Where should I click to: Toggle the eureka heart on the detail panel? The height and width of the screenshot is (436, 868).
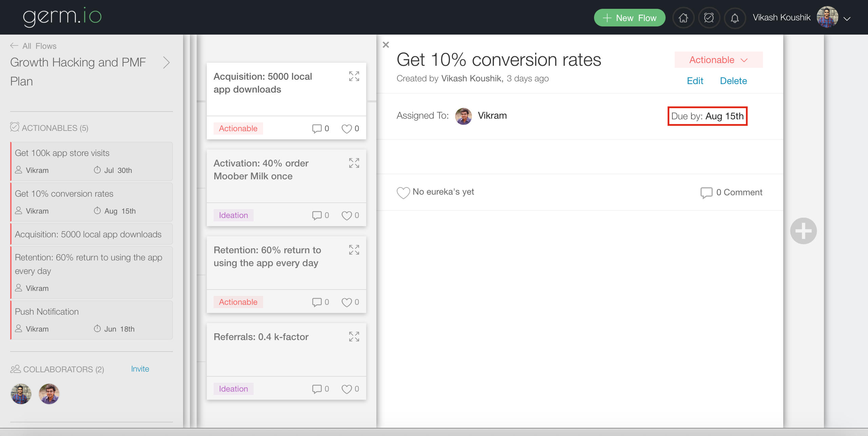point(403,193)
